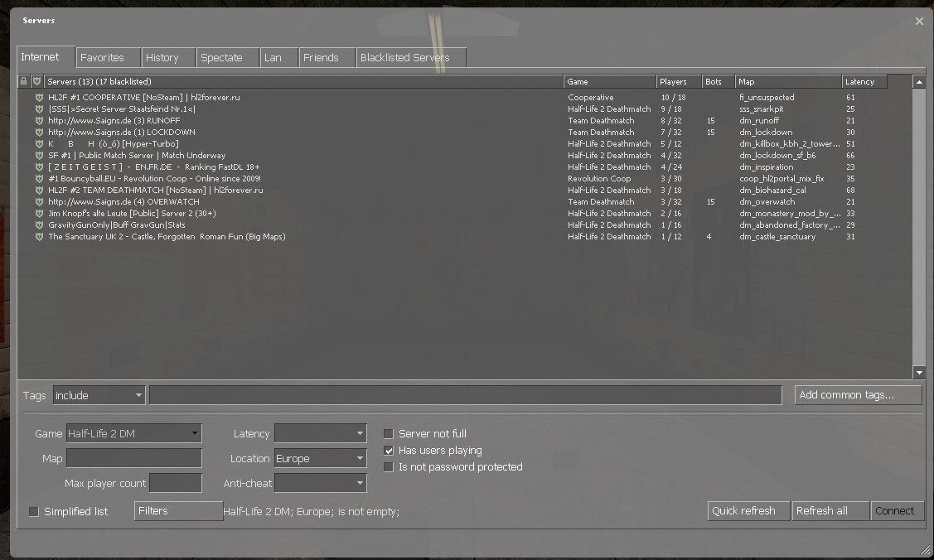Open the Spectate tab
The width and height of the screenshot is (934, 560).
click(x=228, y=58)
